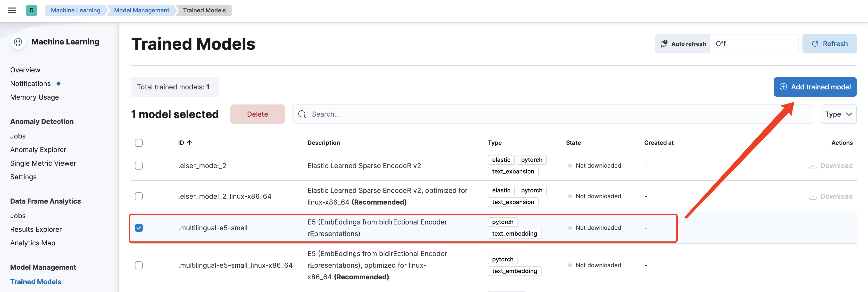Click pytorch badge in .multilingual-e5-small row

(x=502, y=222)
